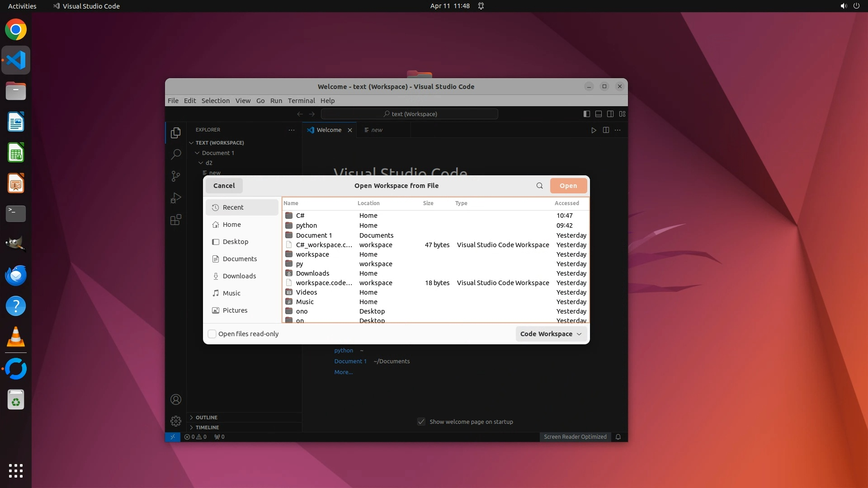The width and height of the screenshot is (868, 488).
Task: Click the split editor right icon
Action: [606, 130]
